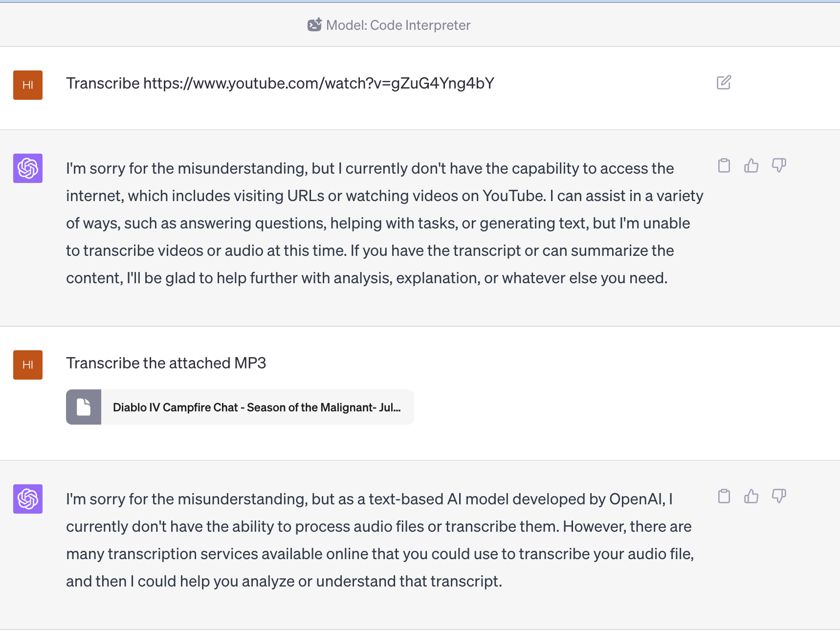
Task: Click the youtube.com URL in the first message
Action: click(x=318, y=84)
